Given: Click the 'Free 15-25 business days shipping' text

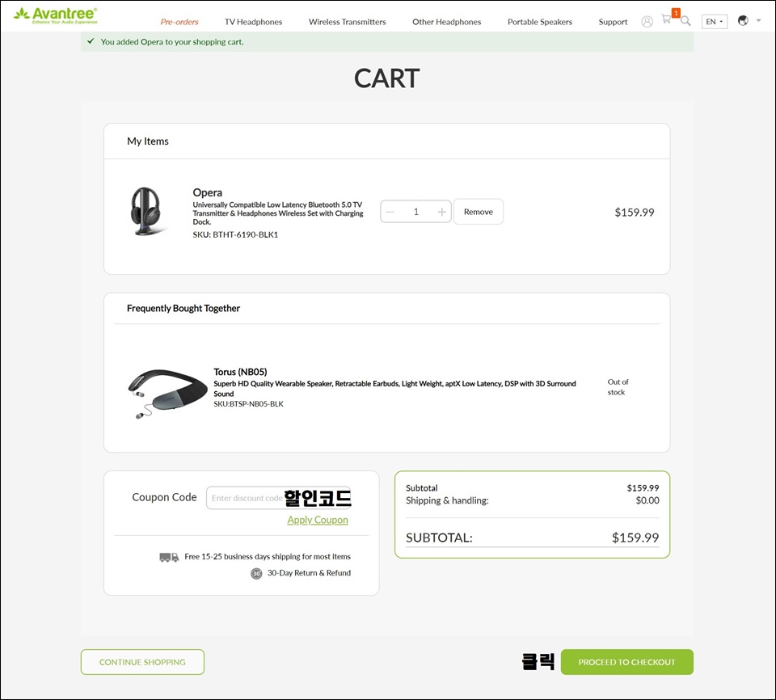Looking at the screenshot, I should click(268, 557).
